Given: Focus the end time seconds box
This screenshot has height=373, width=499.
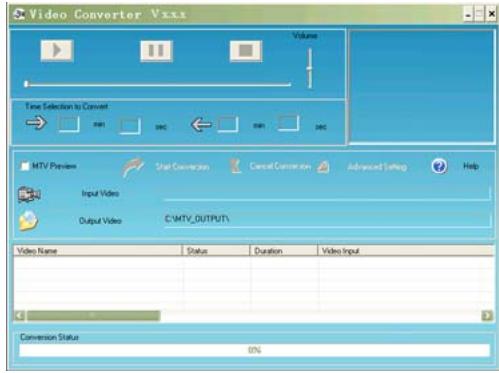Looking at the screenshot, I should coord(288,123).
